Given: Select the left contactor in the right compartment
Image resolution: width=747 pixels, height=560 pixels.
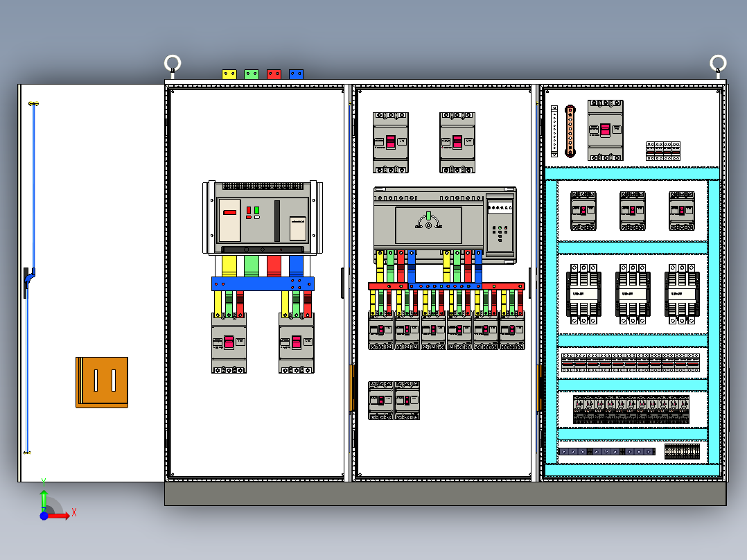Looking at the screenshot, I should click(x=583, y=294).
